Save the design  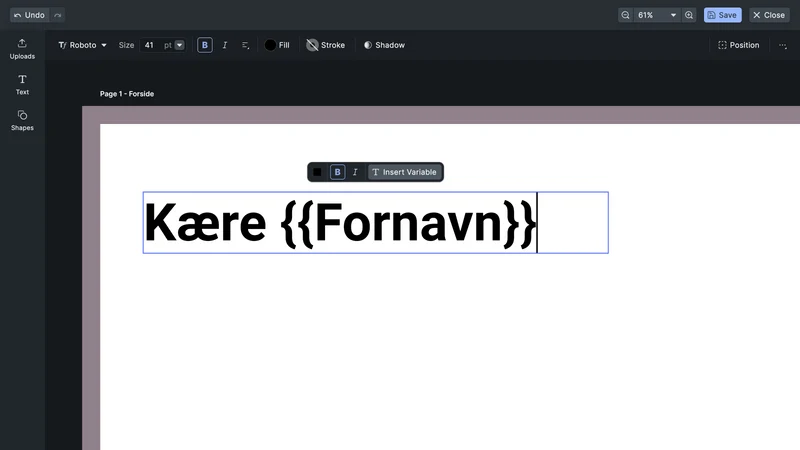coord(722,15)
